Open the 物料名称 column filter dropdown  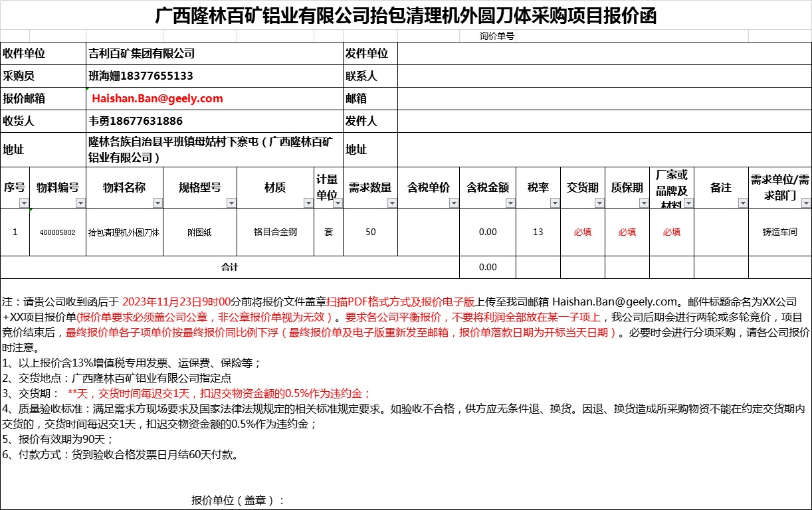click(157, 203)
